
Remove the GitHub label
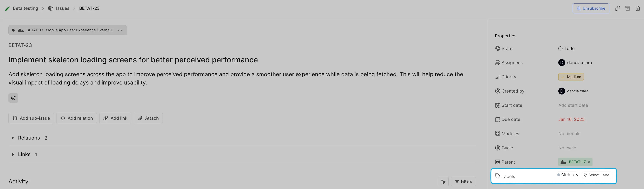click(577, 175)
